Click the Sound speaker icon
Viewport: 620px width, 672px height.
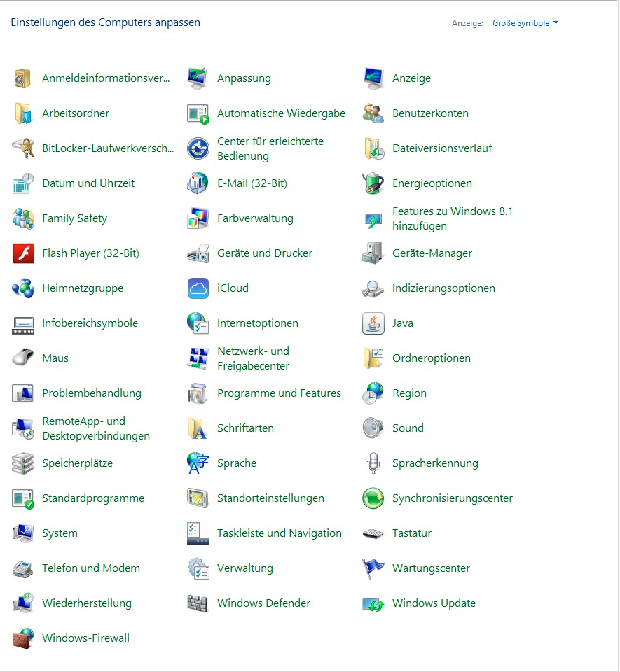pos(373,428)
